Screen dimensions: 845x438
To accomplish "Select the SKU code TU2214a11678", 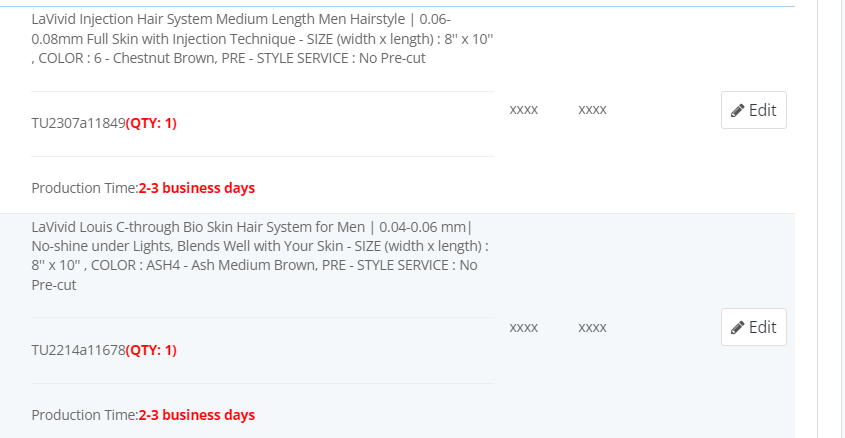I will click(x=78, y=350).
